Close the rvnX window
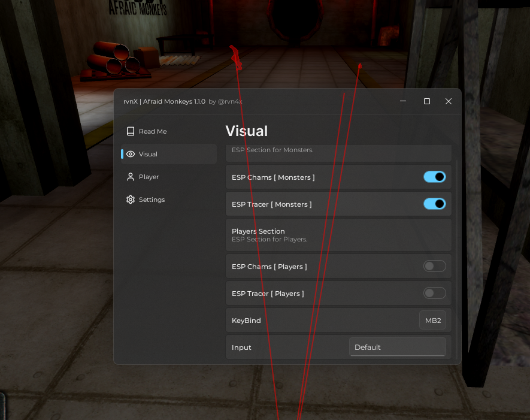Viewport: 530px width, 420px height. (449, 101)
